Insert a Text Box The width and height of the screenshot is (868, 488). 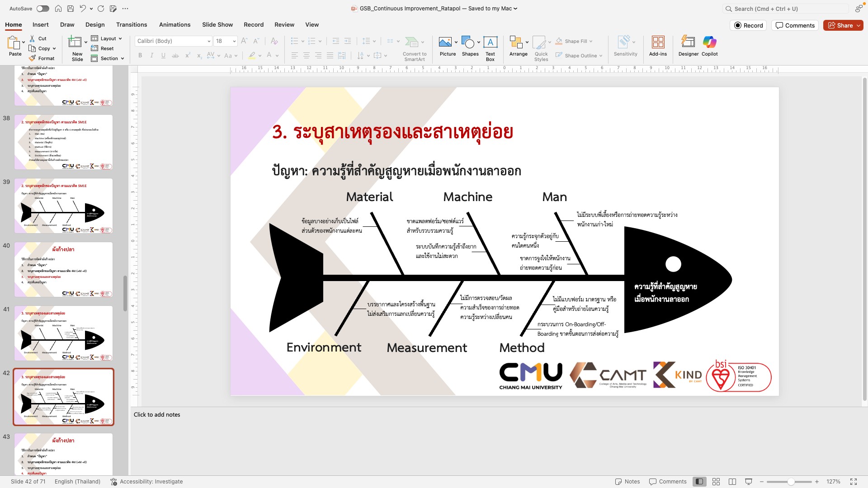click(490, 43)
